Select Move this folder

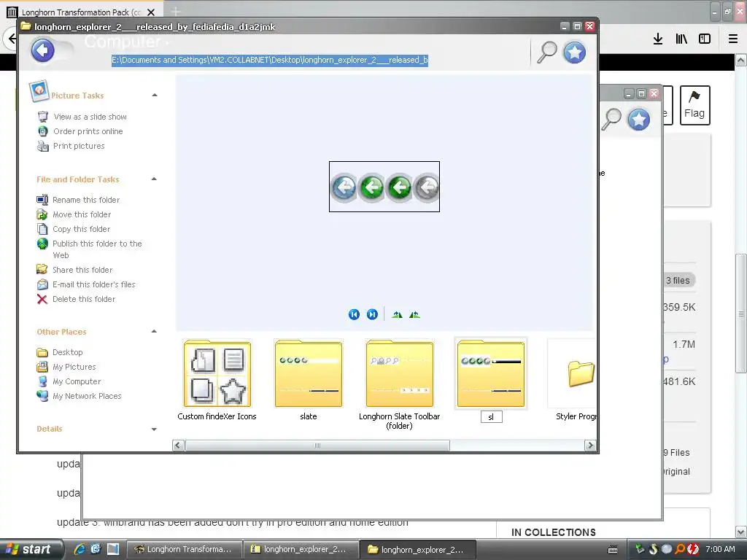(82, 215)
